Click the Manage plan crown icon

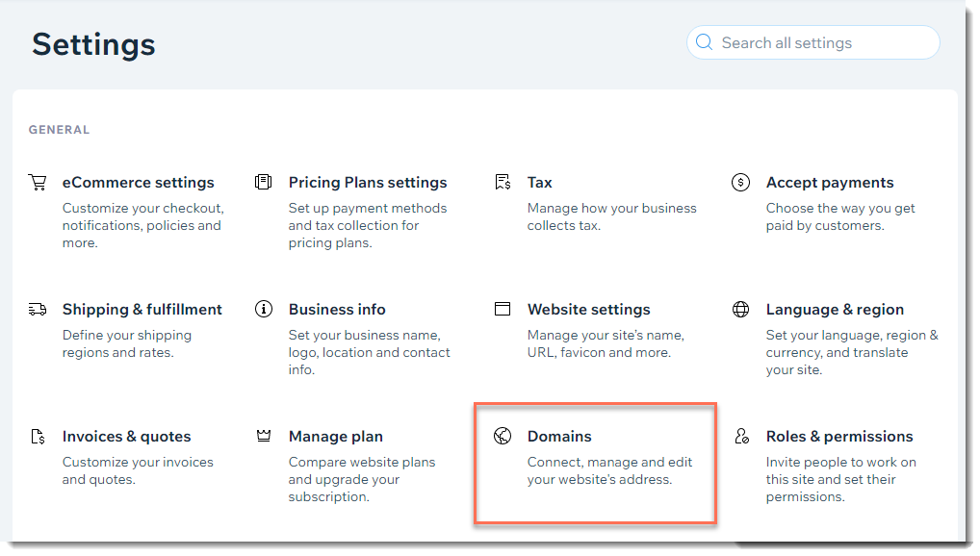pyautogui.click(x=264, y=436)
